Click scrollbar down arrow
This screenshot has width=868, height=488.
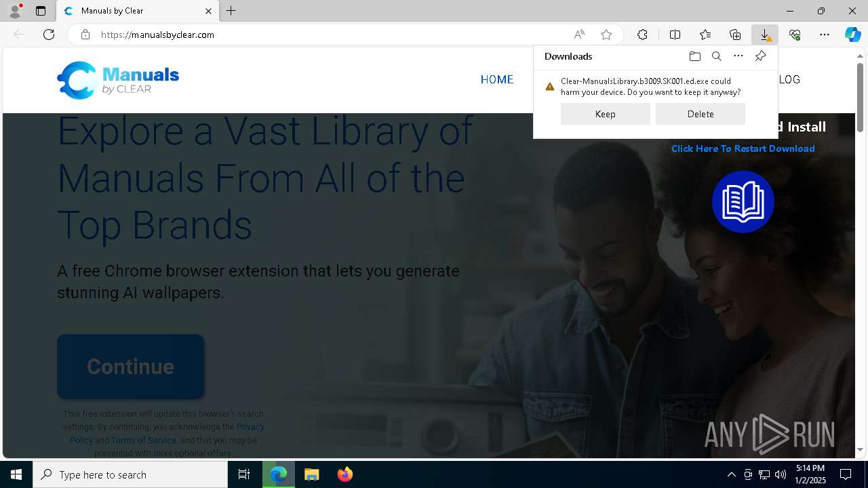(861, 449)
